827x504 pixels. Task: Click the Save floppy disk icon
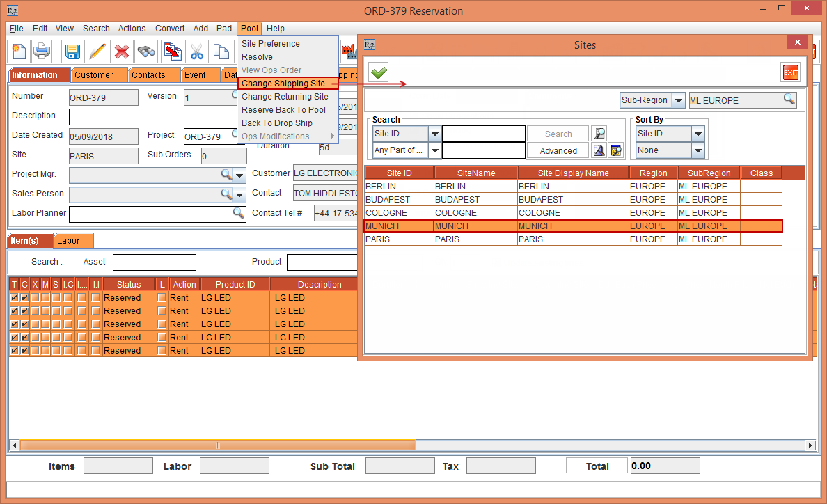(x=73, y=52)
